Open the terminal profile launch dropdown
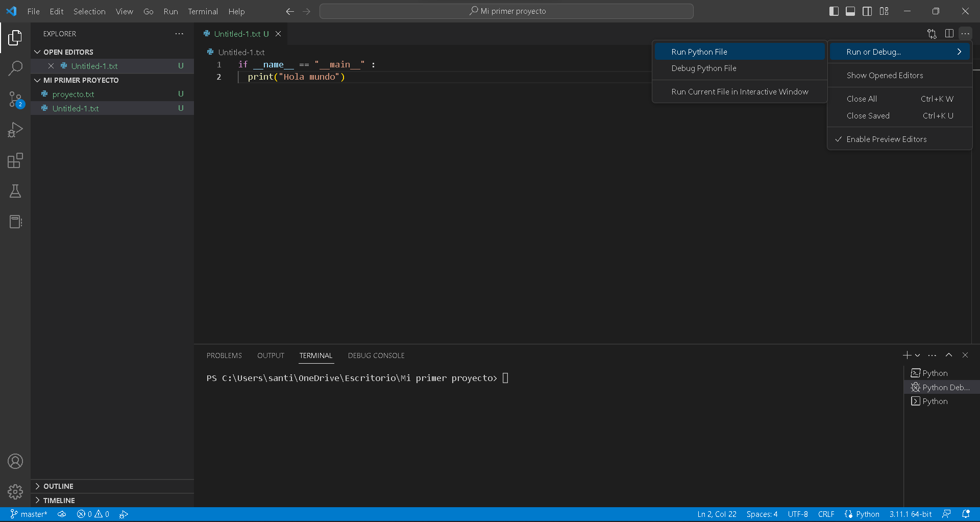Screen dimensions: 980x522 click(x=918, y=355)
